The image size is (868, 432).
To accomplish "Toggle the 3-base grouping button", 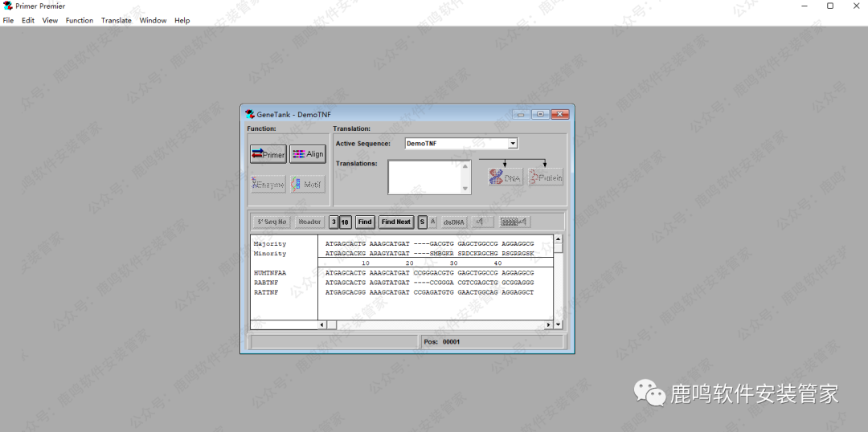I will (334, 222).
